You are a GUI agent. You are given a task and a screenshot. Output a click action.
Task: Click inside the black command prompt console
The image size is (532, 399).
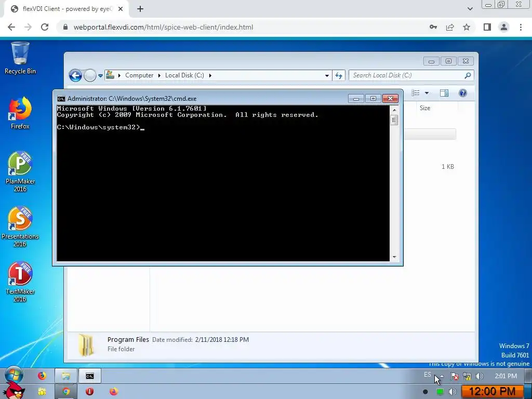pyautogui.click(x=223, y=183)
